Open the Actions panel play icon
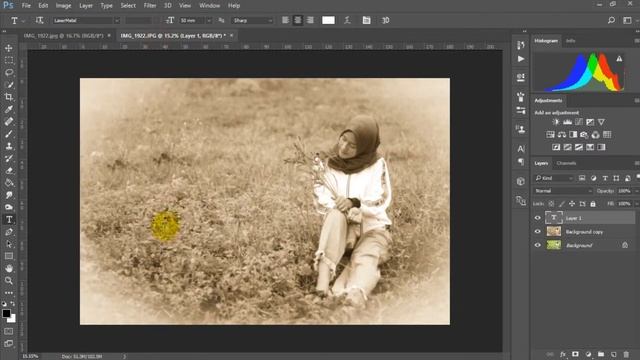The image size is (640, 360). coord(521,59)
